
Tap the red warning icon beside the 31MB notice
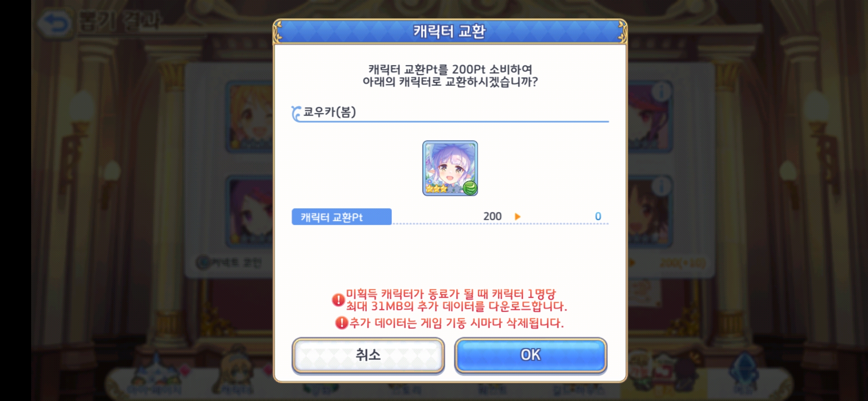pos(338,300)
